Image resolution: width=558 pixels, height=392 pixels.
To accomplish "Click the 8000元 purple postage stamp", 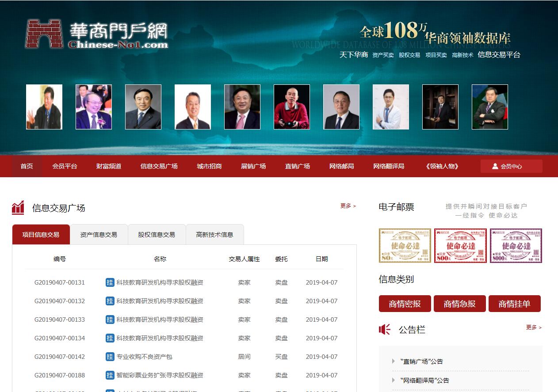I will (x=516, y=246).
